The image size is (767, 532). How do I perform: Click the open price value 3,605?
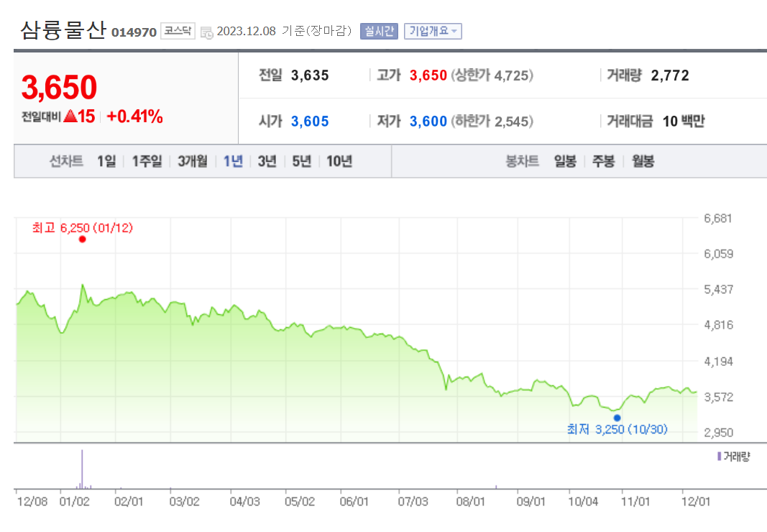click(310, 121)
